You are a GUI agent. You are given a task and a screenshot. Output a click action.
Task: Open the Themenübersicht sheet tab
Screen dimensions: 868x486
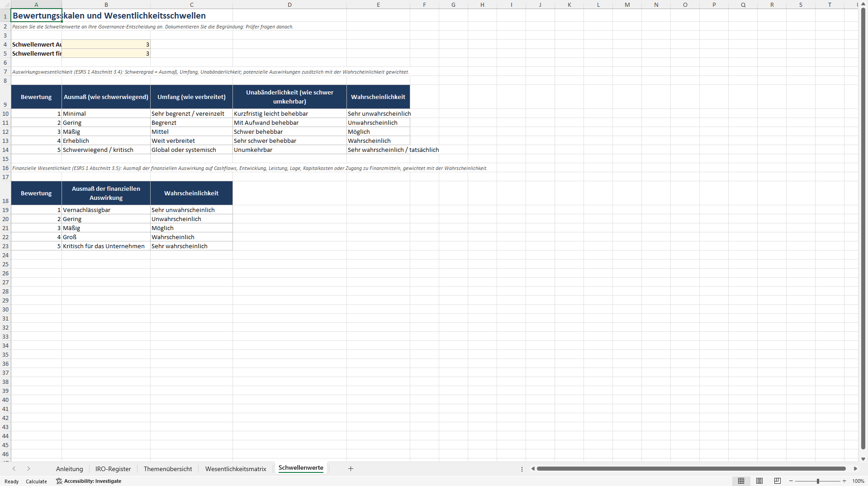click(x=168, y=469)
